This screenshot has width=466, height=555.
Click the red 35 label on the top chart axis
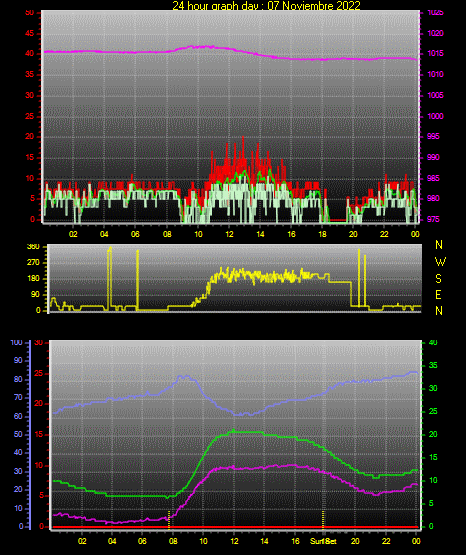(30, 74)
